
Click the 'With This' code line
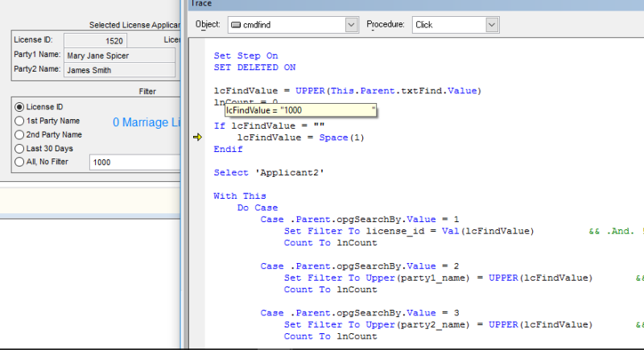pos(240,196)
